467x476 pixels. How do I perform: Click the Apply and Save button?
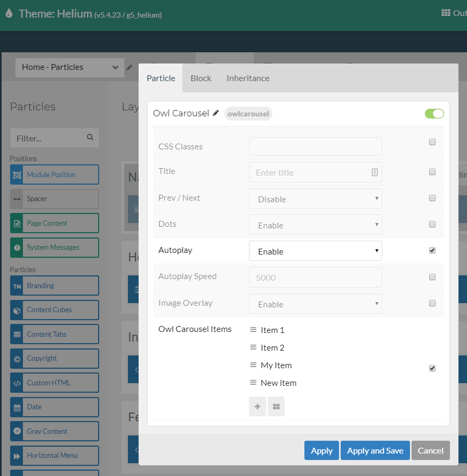point(375,450)
